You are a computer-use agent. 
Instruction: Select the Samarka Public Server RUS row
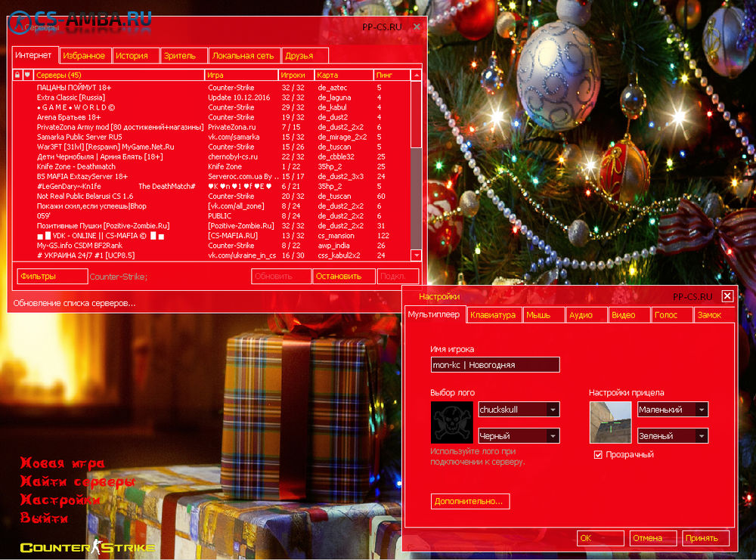[x=212, y=137]
